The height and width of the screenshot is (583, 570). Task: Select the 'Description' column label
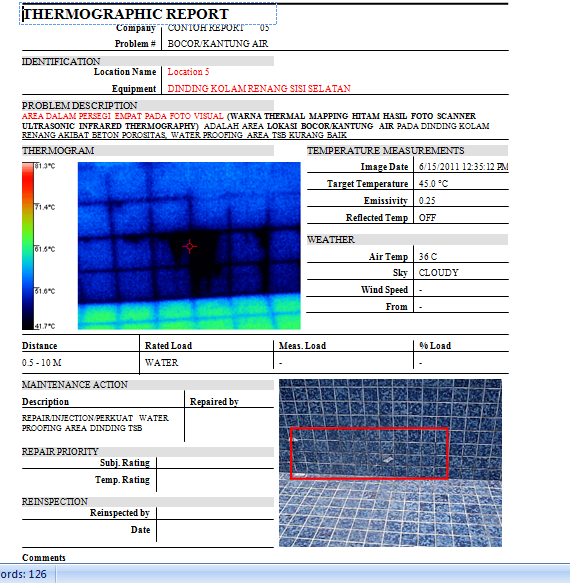click(45, 402)
